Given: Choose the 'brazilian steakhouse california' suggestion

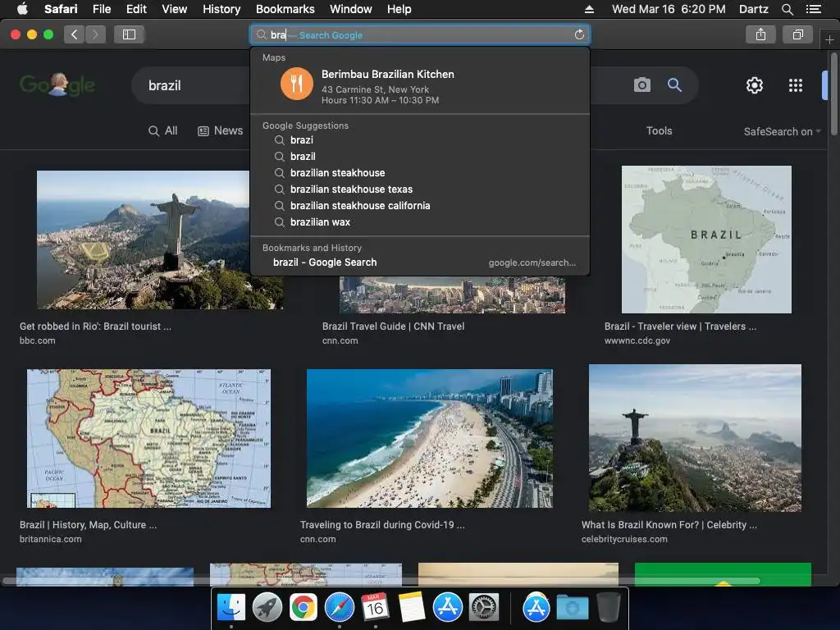Looking at the screenshot, I should pyautogui.click(x=420, y=206).
